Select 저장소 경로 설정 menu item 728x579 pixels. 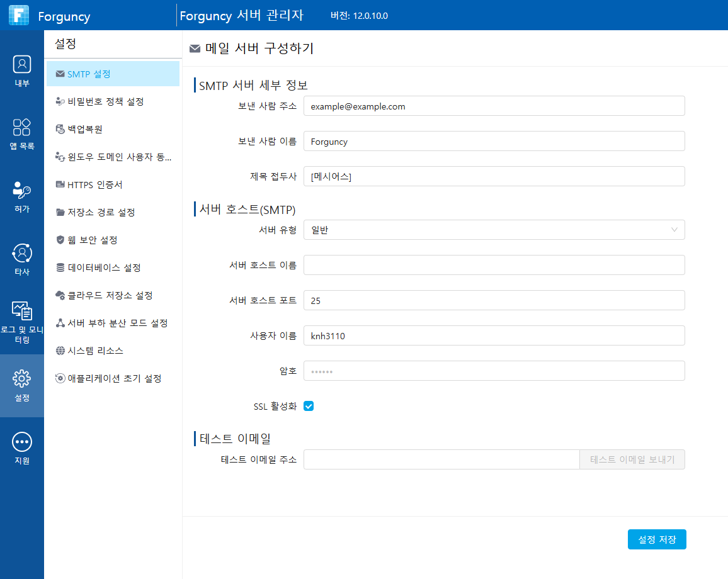pyautogui.click(x=113, y=212)
